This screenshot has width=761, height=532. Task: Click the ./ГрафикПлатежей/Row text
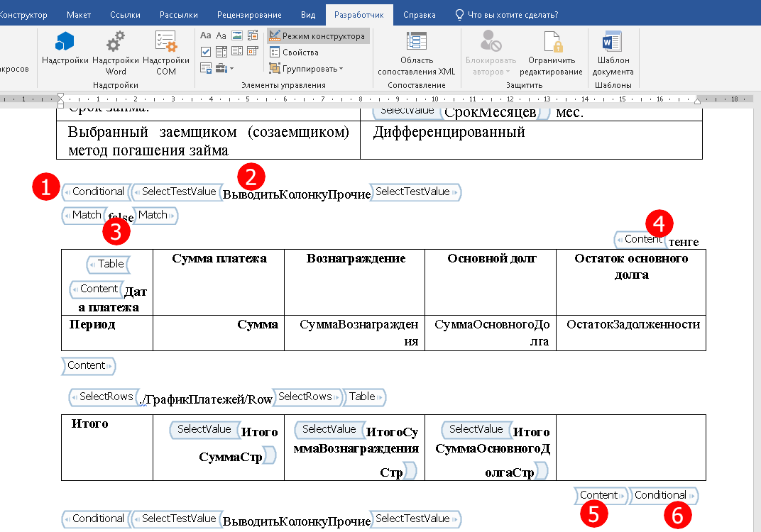(207, 399)
